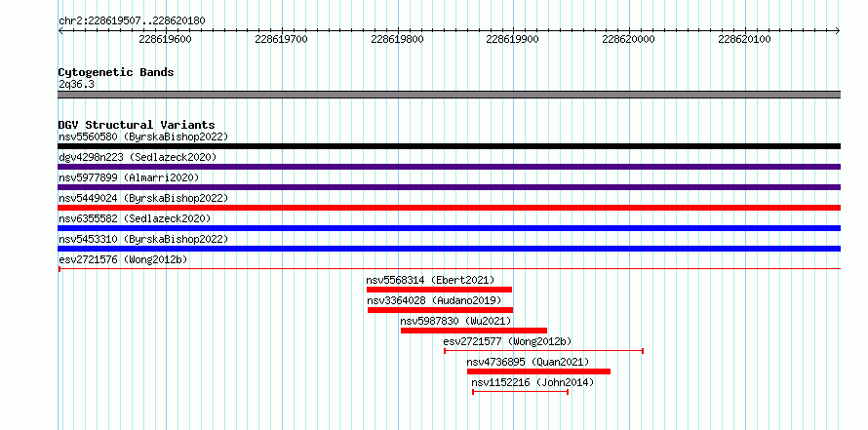Click the DGV Structural Variants track title
The image size is (868, 430).
tap(137, 125)
